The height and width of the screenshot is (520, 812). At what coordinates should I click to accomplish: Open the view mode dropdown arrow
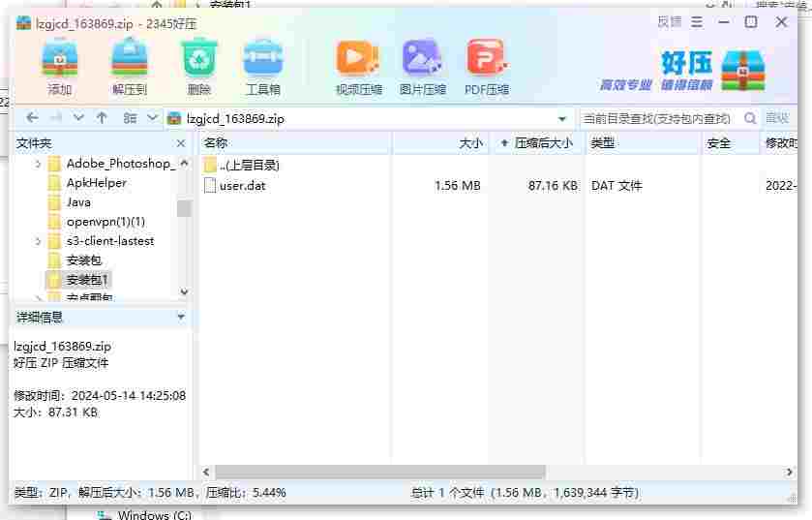152,118
